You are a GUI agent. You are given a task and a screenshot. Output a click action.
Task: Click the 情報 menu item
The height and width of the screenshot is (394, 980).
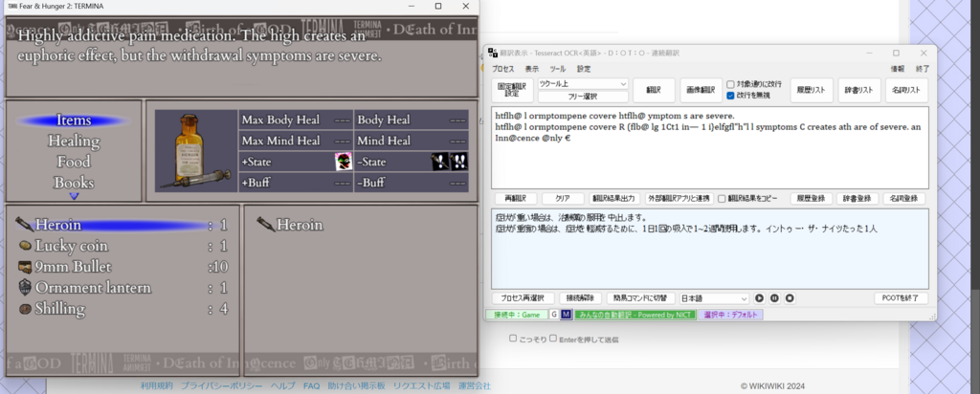click(897, 69)
